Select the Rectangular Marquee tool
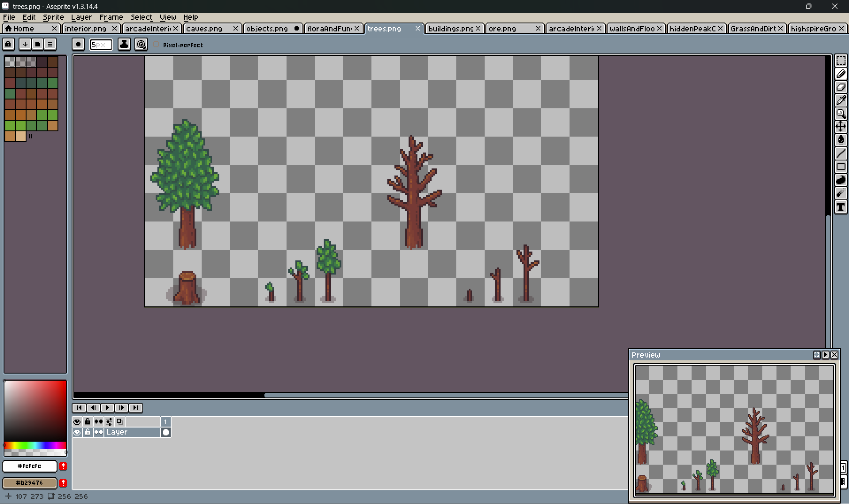The height and width of the screenshot is (504, 849). coord(841,61)
